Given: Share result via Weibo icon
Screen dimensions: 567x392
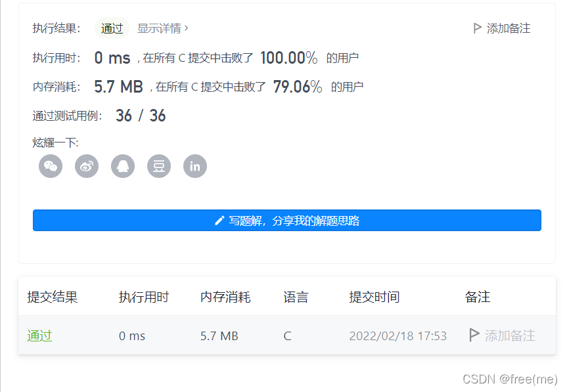Looking at the screenshot, I should point(87,166).
